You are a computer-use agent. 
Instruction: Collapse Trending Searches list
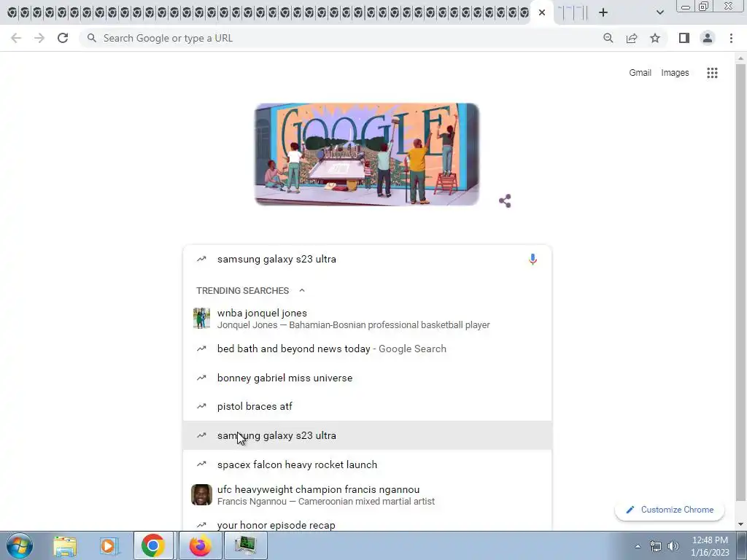(x=301, y=290)
